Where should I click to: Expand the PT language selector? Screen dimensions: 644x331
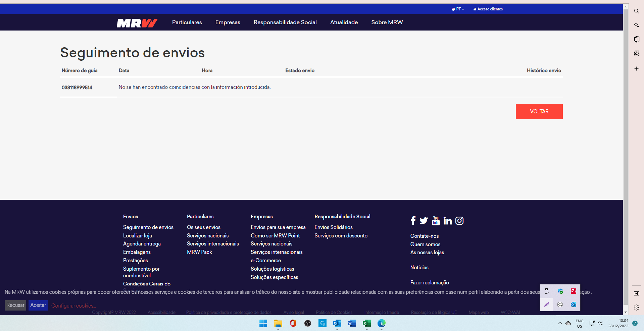(x=458, y=9)
